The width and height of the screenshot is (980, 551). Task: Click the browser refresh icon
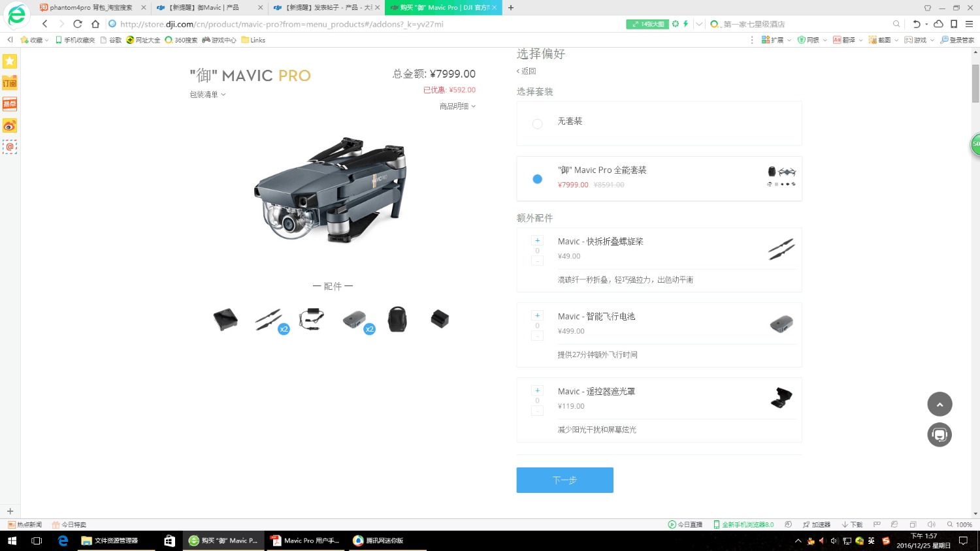pyautogui.click(x=78, y=24)
